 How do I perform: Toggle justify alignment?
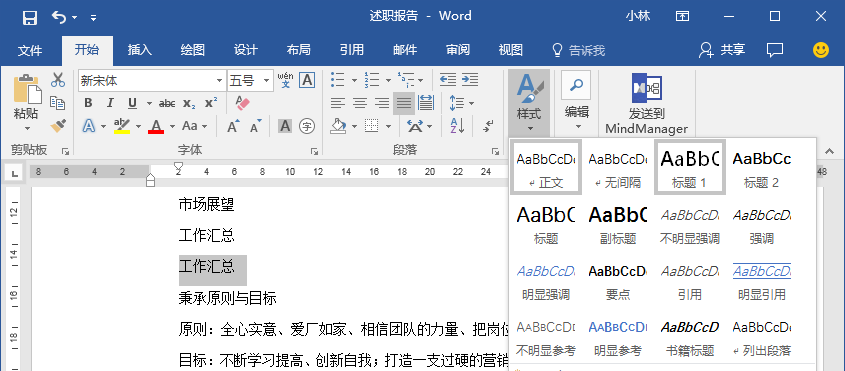tap(404, 103)
